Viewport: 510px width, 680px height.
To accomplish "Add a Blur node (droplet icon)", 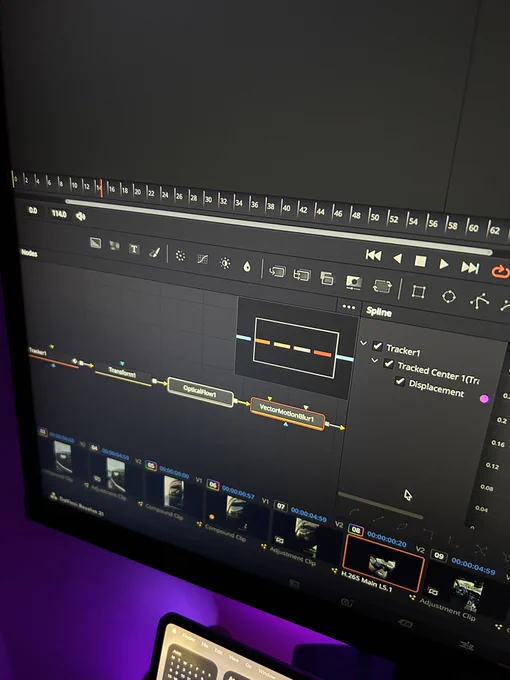I will 247,267.
